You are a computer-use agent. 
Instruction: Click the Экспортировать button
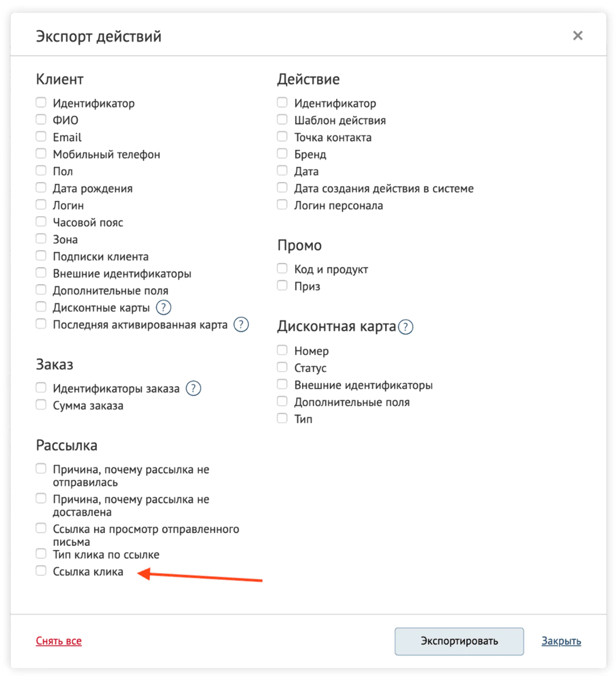click(459, 641)
